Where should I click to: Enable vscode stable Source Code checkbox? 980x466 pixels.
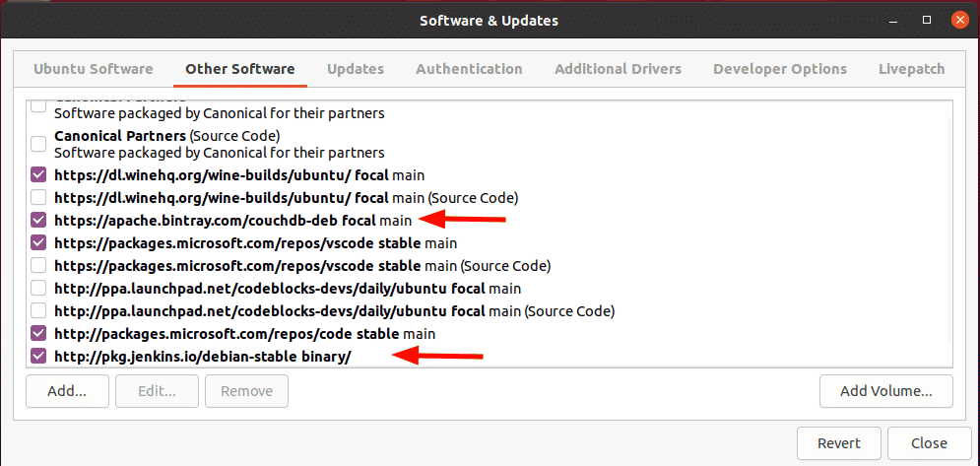pyautogui.click(x=38, y=265)
